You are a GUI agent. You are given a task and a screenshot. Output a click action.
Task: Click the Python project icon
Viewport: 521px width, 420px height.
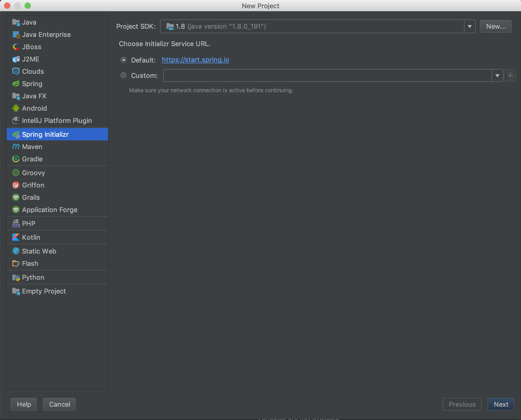[16, 277]
